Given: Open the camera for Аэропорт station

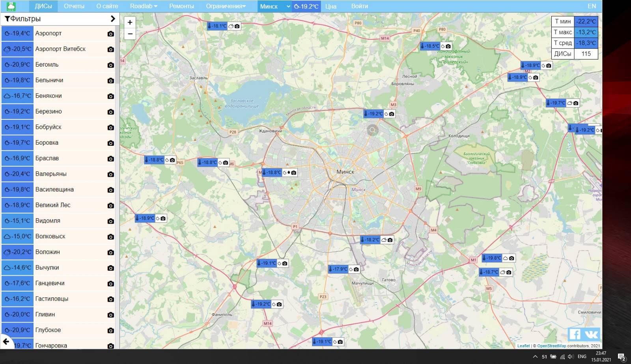Looking at the screenshot, I should (x=111, y=34).
